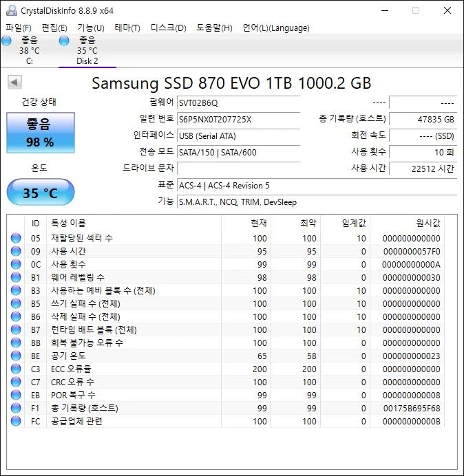Select the Disk 2 tab at 35 °C
This screenshot has height=476, width=464.
(x=87, y=50)
